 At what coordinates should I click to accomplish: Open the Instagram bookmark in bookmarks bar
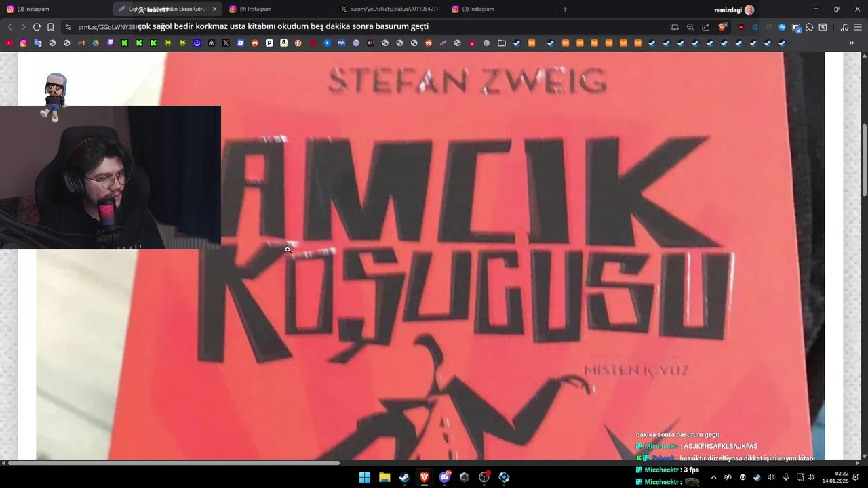pyautogui.click(x=23, y=43)
